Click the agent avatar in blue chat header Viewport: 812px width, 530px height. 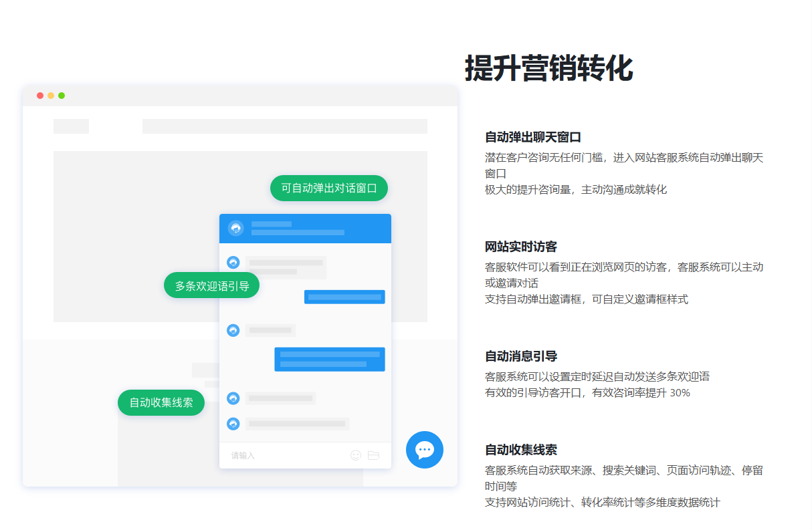(x=235, y=229)
